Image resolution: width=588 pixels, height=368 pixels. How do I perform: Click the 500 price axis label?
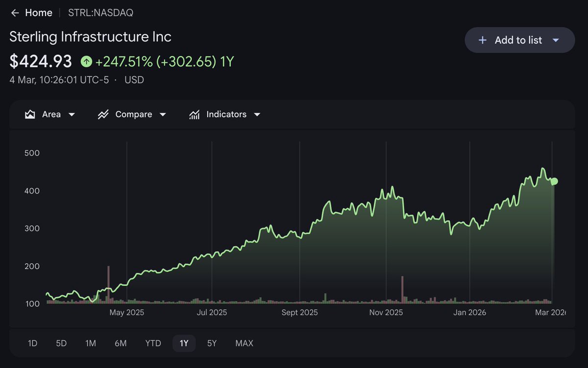tap(32, 153)
